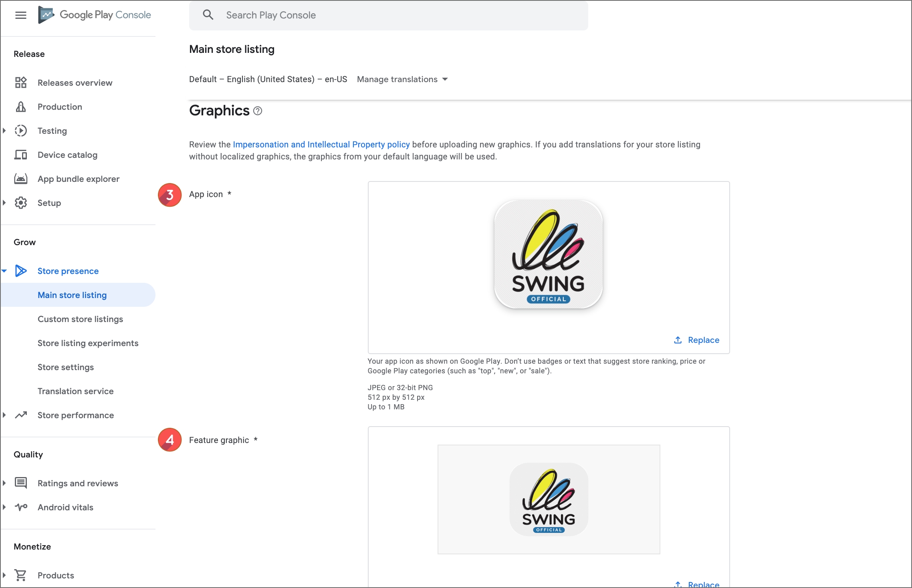Click the SWING feature graphic preview
912x588 pixels.
549,499
